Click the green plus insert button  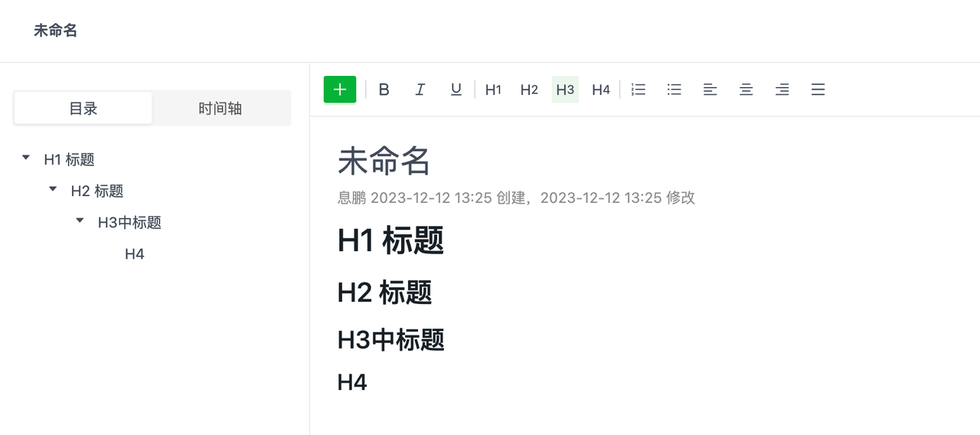pyautogui.click(x=340, y=90)
